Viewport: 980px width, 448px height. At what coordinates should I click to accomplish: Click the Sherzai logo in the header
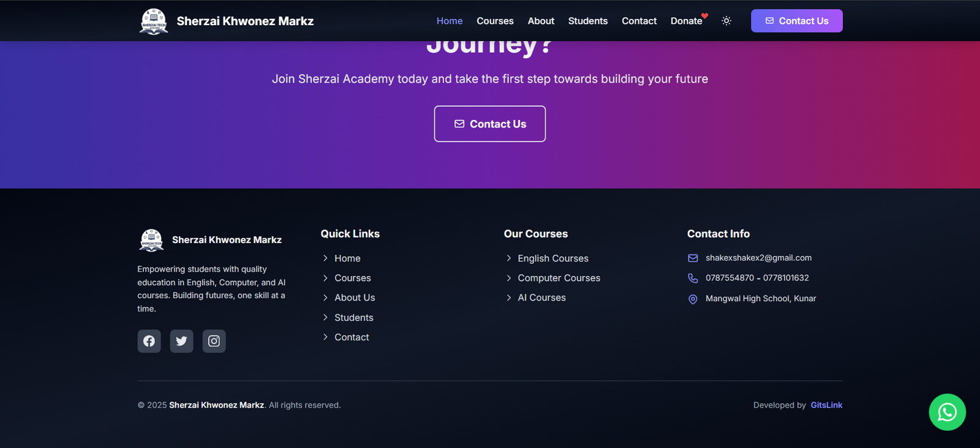pos(154,21)
